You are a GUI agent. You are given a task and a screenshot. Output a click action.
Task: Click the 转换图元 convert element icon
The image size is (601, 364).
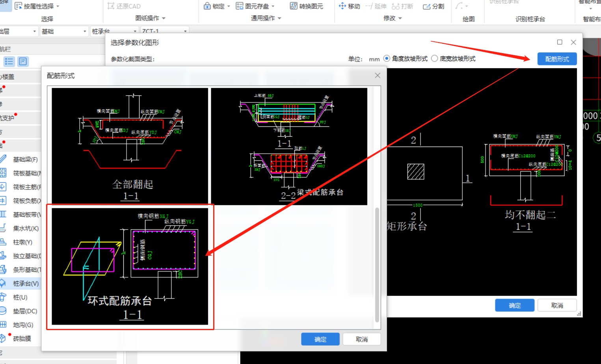point(293,6)
